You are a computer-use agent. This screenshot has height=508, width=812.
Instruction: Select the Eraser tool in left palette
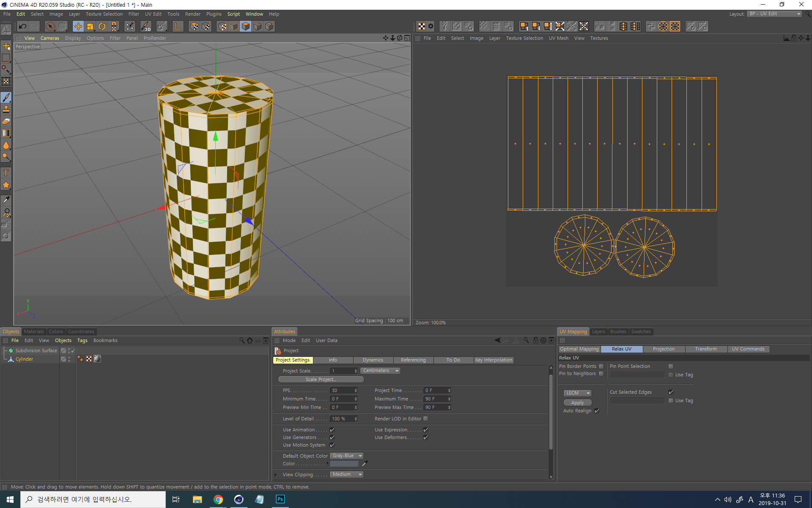click(6, 121)
